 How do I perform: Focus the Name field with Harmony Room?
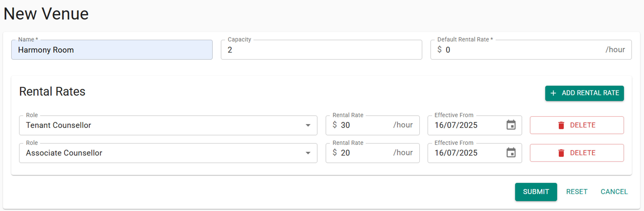tap(112, 50)
